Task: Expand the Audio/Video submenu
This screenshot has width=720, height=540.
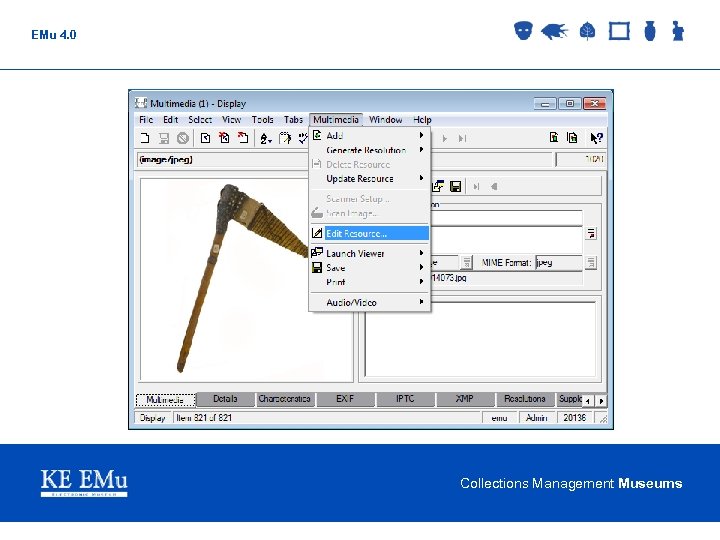Action: (369, 302)
